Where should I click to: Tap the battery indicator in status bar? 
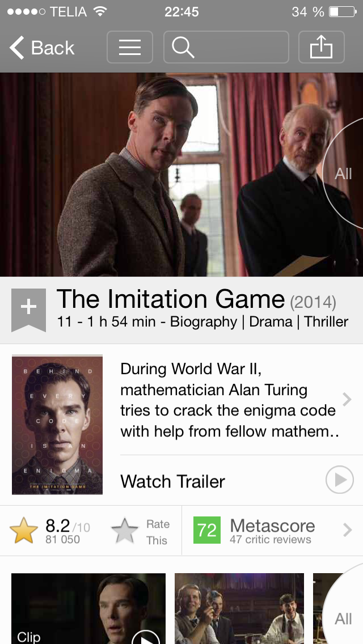343,12
